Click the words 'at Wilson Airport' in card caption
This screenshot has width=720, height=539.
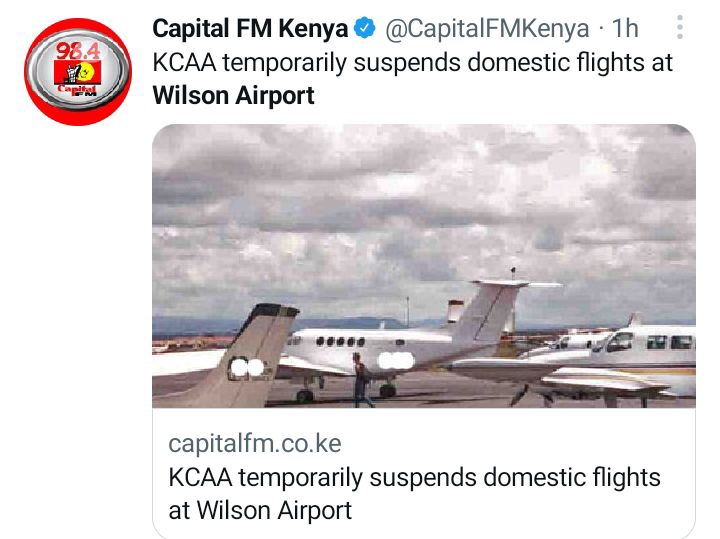coord(260,511)
